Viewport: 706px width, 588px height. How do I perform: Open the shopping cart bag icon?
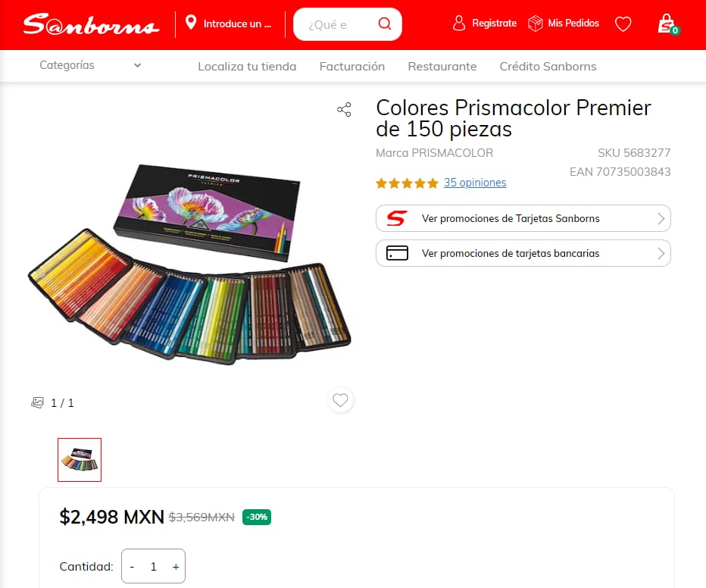(x=666, y=23)
